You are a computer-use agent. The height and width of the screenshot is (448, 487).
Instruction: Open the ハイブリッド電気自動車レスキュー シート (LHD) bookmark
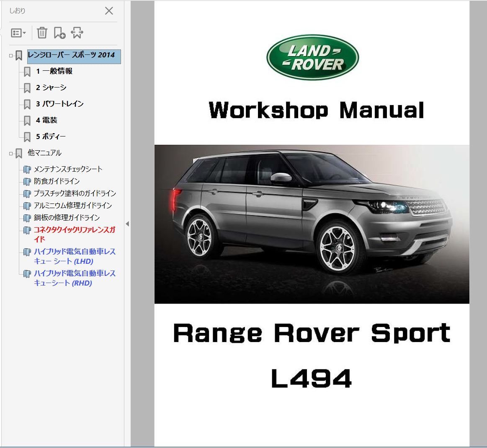point(75,256)
